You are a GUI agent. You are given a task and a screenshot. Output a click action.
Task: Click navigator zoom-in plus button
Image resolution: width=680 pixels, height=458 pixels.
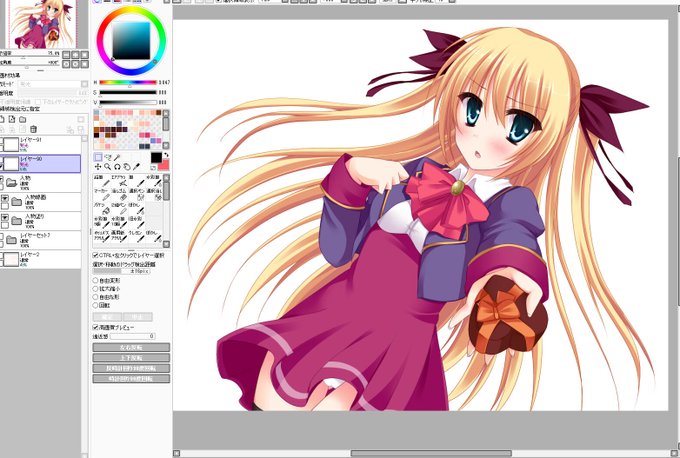click(x=75, y=55)
